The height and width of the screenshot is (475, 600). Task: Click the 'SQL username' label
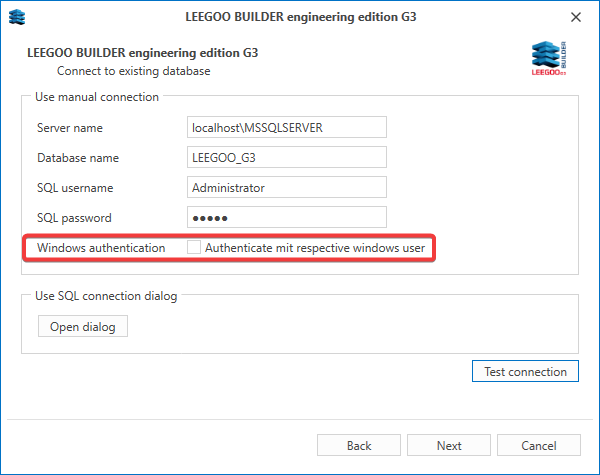coord(75,188)
